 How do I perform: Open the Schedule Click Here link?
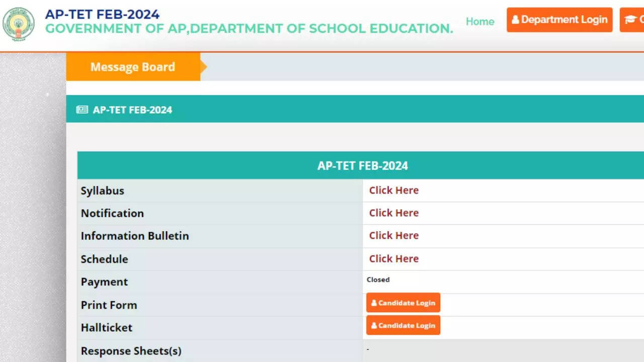tap(393, 259)
